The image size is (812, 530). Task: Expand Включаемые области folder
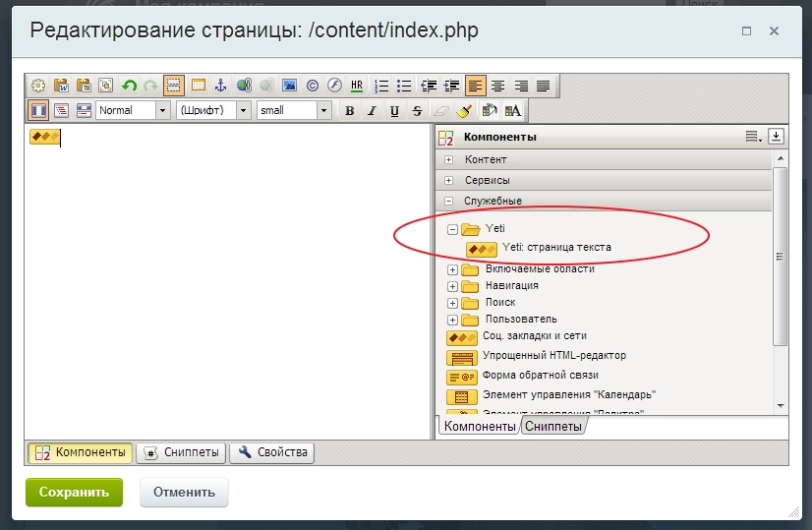click(452, 270)
